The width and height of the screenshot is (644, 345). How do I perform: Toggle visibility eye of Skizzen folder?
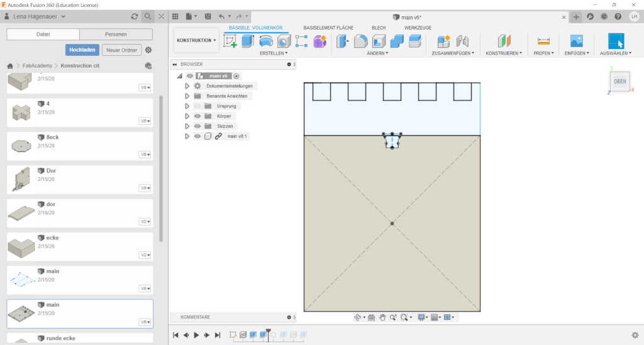[197, 126]
